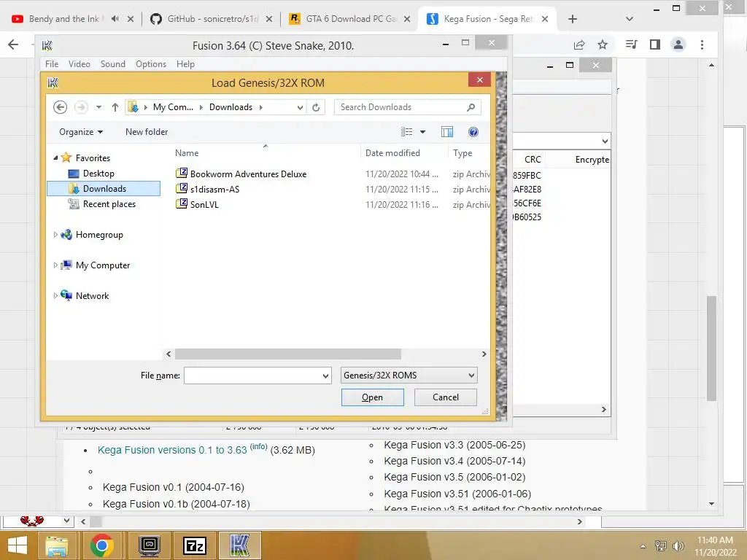Click the CRC column header behind dialog
The height and width of the screenshot is (560, 747).
[532, 160]
